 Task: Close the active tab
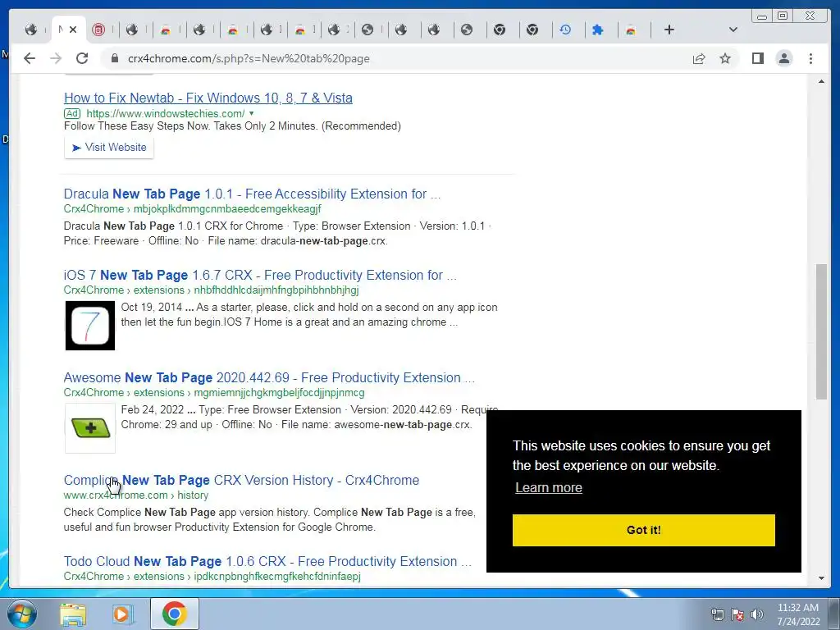[73, 30]
